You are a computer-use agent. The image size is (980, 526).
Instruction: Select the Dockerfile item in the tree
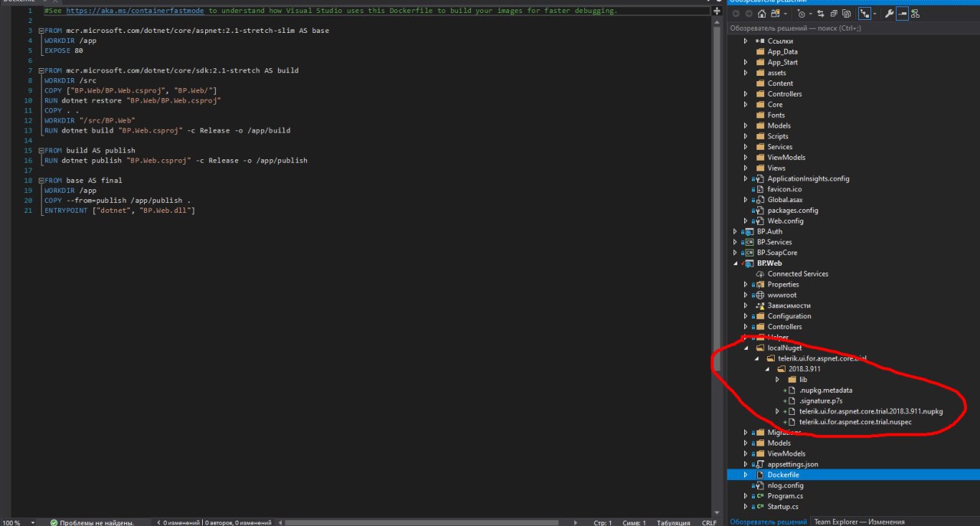(x=852, y=475)
